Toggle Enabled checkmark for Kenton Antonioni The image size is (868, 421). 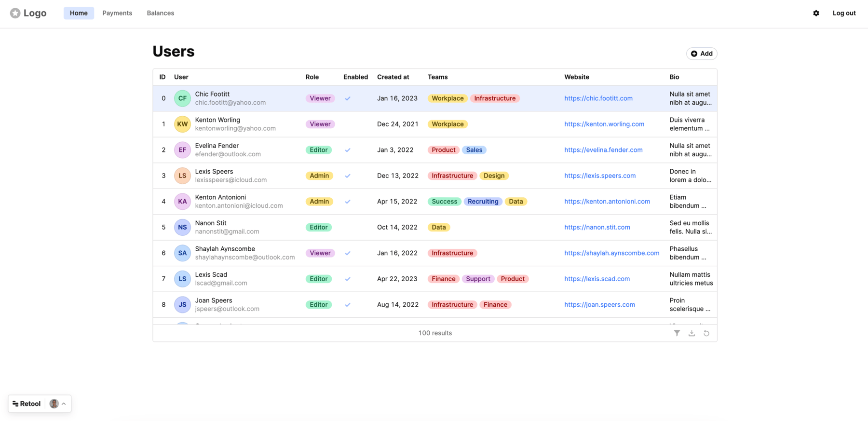(348, 202)
